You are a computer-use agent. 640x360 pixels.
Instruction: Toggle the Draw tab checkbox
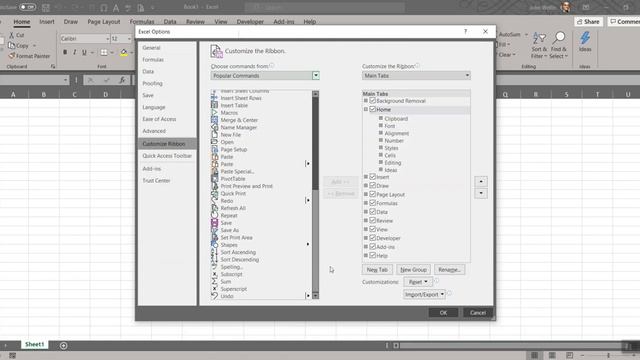pyautogui.click(x=372, y=185)
